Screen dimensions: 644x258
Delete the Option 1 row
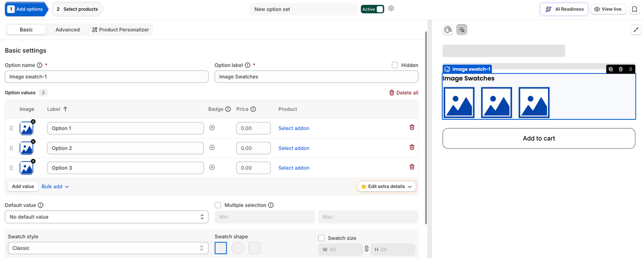[x=412, y=127]
